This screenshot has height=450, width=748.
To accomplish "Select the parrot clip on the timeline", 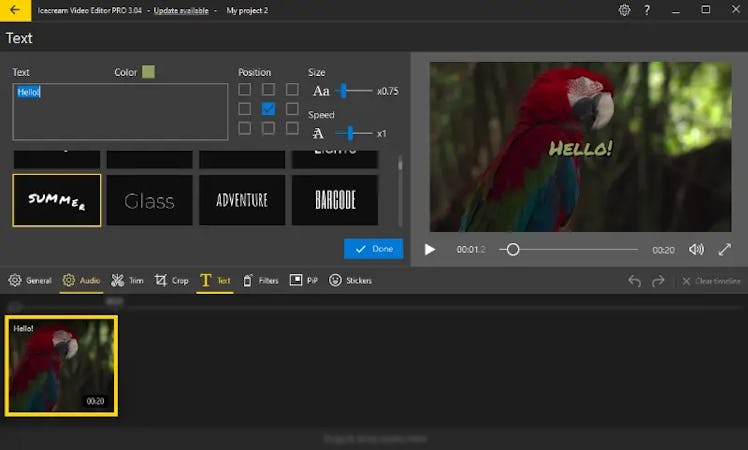I will pos(62,366).
